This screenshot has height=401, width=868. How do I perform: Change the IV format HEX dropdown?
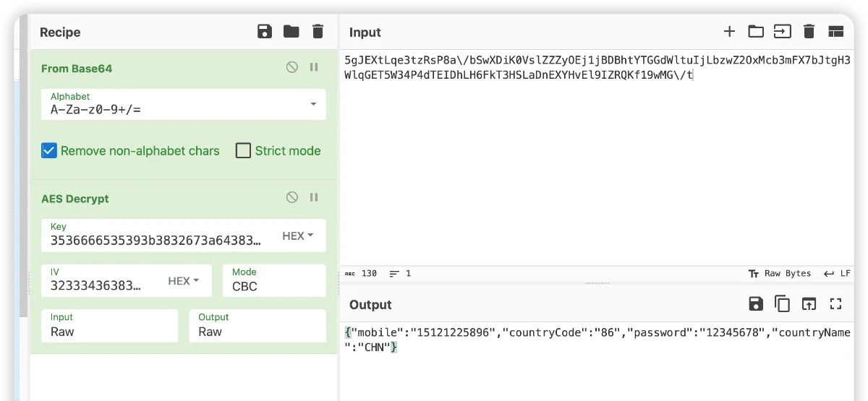point(184,281)
